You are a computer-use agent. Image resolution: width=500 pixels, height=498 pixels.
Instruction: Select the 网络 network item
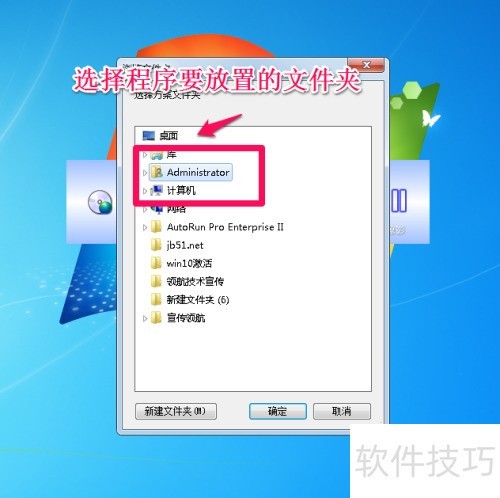[168, 209]
